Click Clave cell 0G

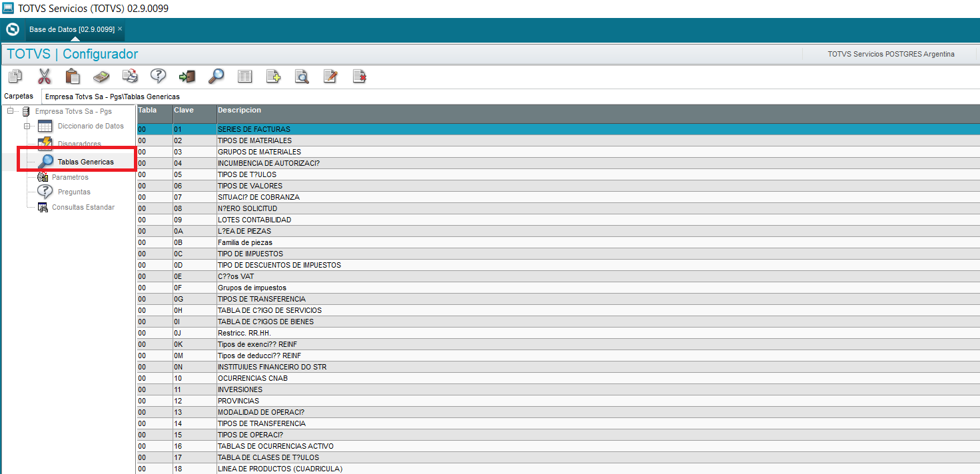(x=195, y=299)
